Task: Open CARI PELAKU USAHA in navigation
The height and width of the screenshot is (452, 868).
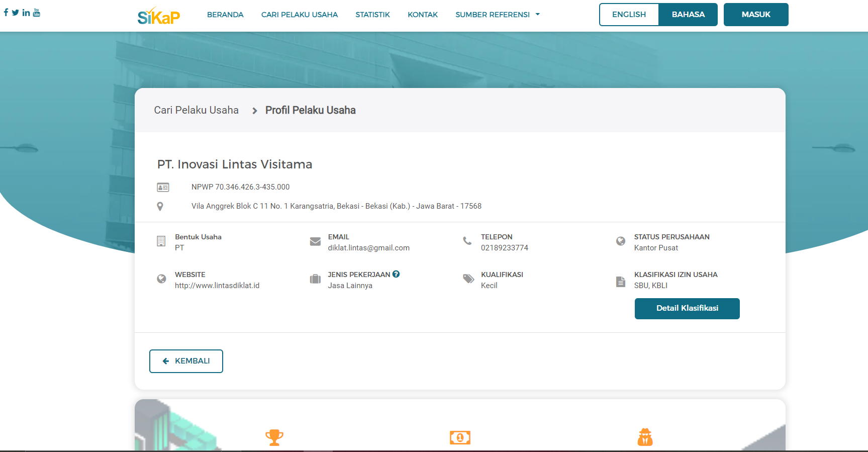Action: (300, 15)
